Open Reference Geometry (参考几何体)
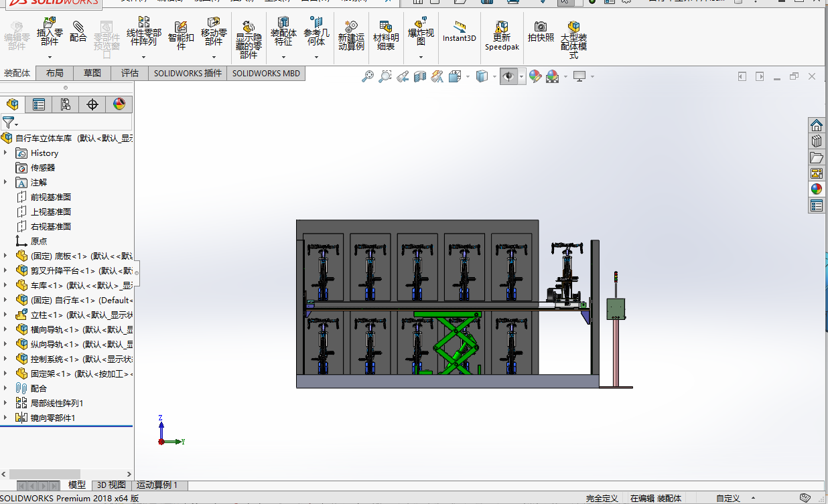This screenshot has width=828, height=504. tap(316, 31)
